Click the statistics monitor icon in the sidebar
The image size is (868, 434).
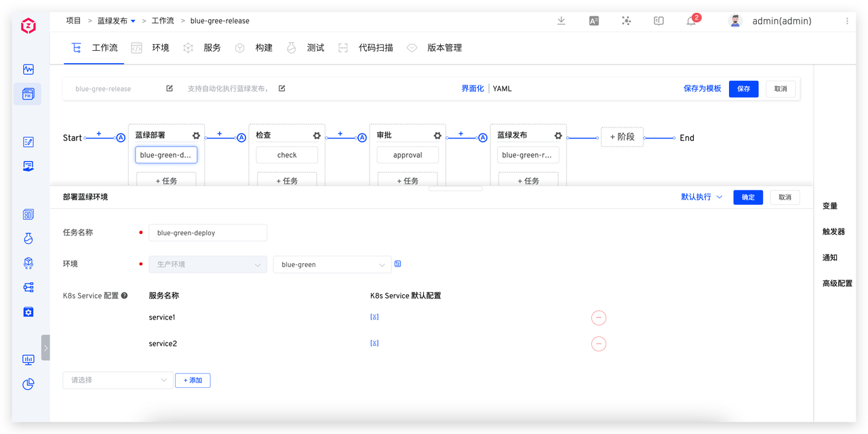tap(28, 359)
